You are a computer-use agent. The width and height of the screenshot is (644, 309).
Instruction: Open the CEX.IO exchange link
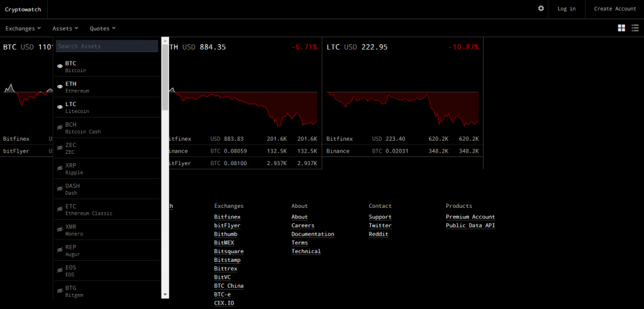[x=224, y=303]
